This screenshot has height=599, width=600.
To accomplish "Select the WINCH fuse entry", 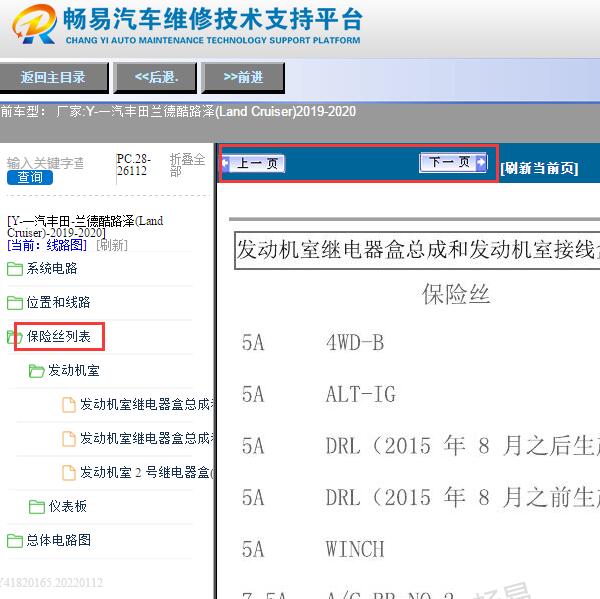I will click(x=355, y=550).
